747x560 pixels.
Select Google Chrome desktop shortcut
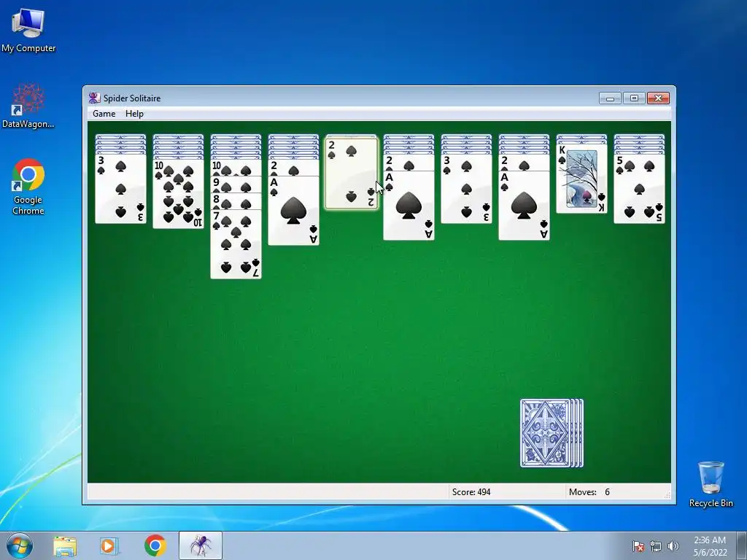(x=28, y=187)
